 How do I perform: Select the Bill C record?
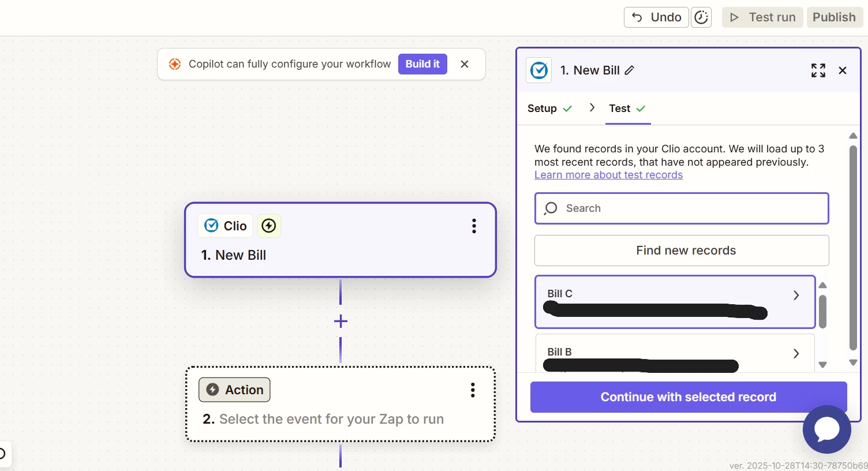tap(675, 302)
